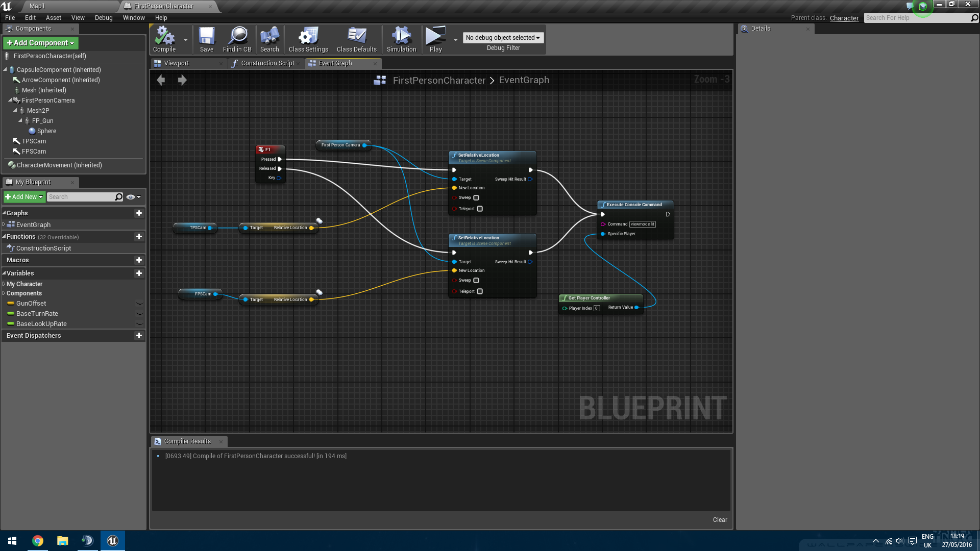
Task: Collapse the Variables section
Action: 4,273
